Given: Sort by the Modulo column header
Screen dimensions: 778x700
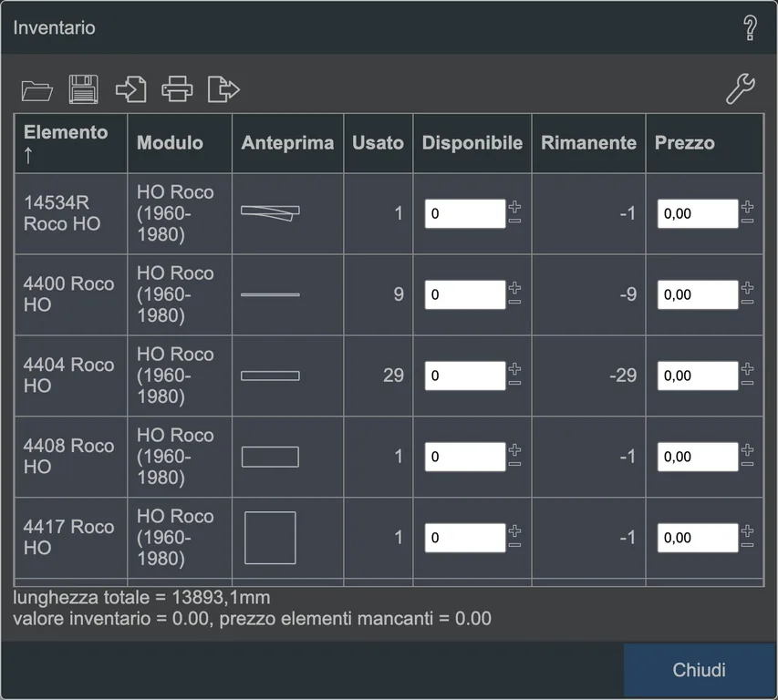Looking at the screenshot, I should coord(180,143).
